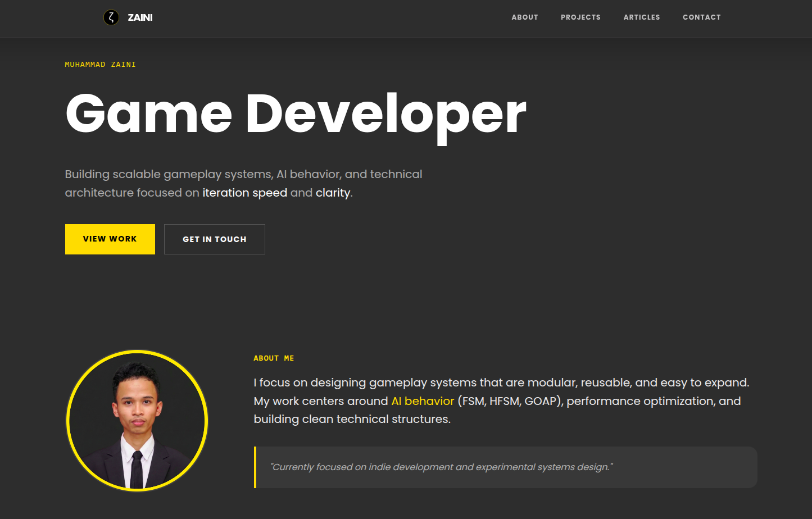Click the yellow Muhammad Zaini label
The height and width of the screenshot is (519, 812).
pyautogui.click(x=100, y=65)
